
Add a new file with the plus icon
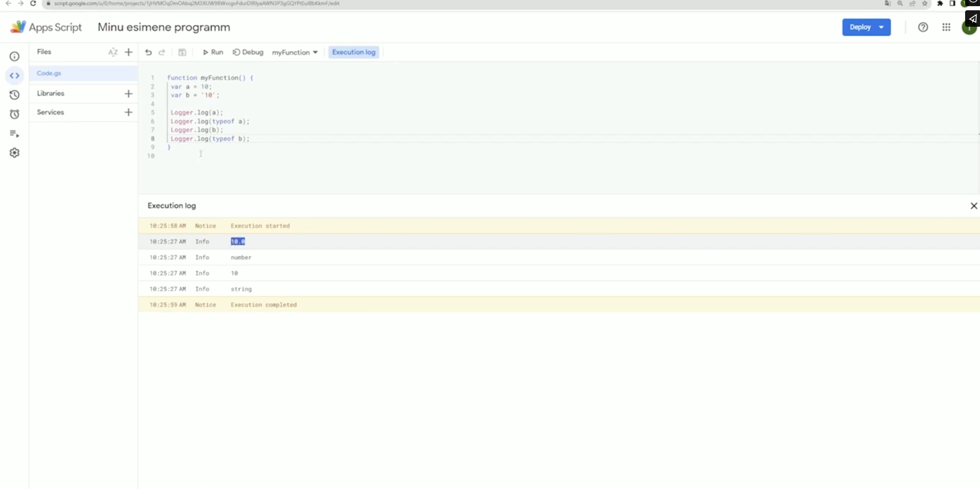coord(128,52)
